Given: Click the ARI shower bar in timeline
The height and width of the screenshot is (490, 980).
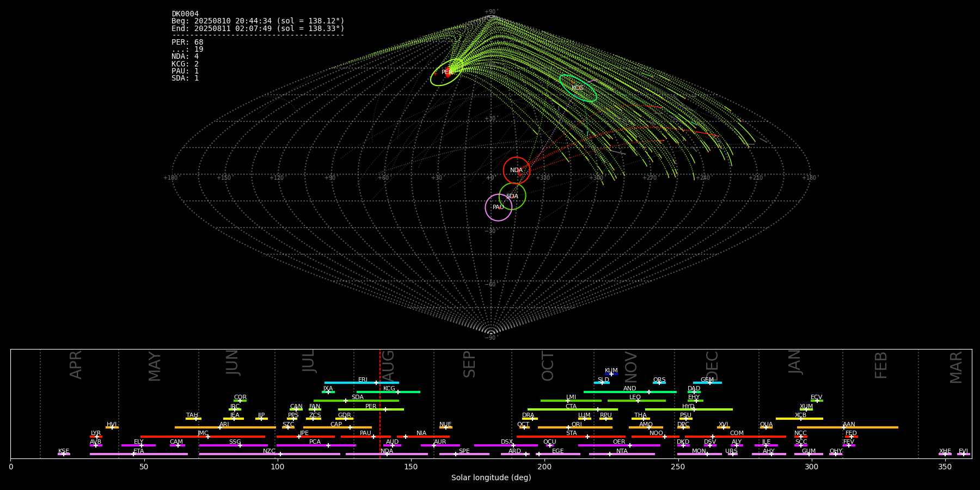Looking at the screenshot, I should pos(225,427).
